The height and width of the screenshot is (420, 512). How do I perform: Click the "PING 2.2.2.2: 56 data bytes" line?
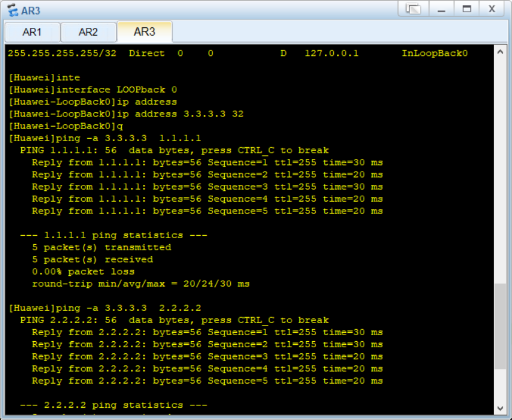175,320
